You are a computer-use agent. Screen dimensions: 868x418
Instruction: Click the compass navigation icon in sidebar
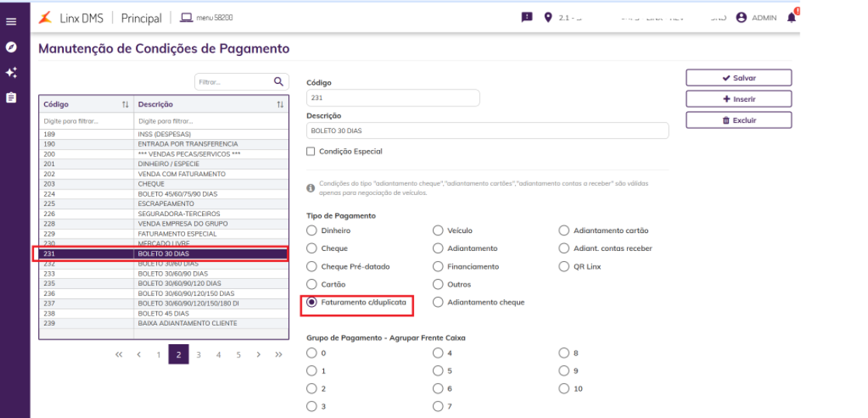click(11, 47)
